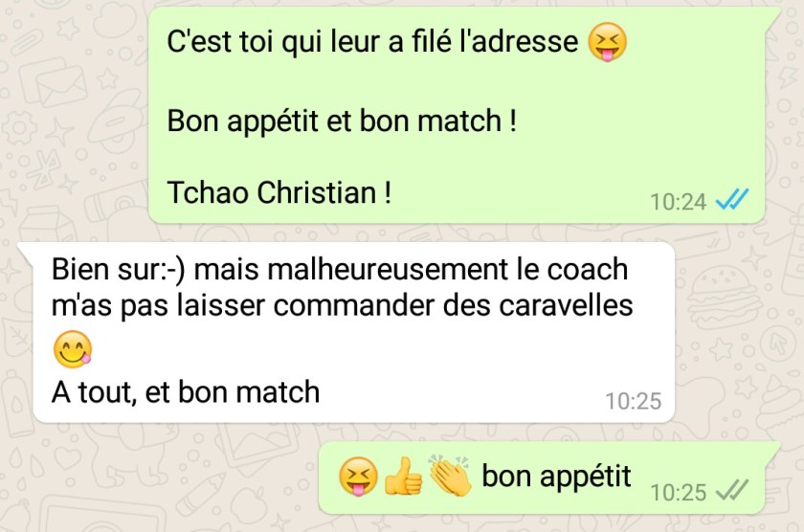This screenshot has width=804, height=532.
Task: Click the envelope doodle in the chat background
Action: tap(54, 84)
